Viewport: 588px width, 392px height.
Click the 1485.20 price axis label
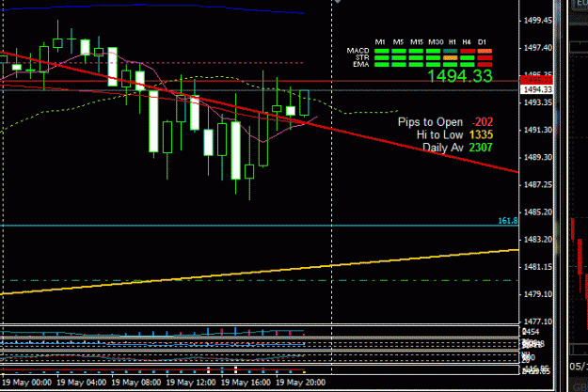tap(538, 212)
